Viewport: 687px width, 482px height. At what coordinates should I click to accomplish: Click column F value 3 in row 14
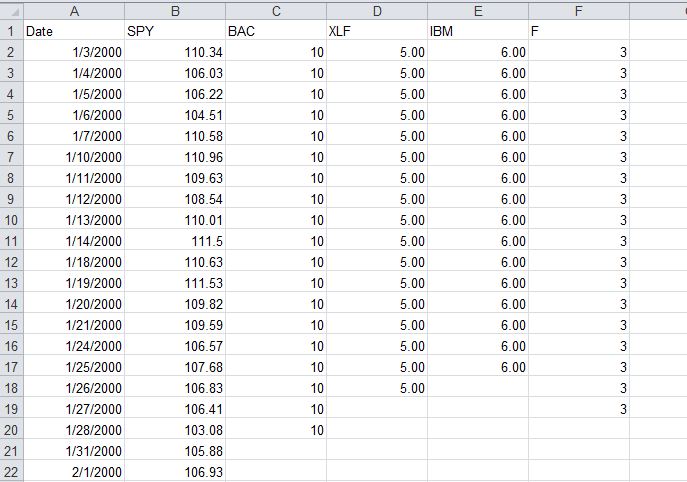tap(579, 304)
